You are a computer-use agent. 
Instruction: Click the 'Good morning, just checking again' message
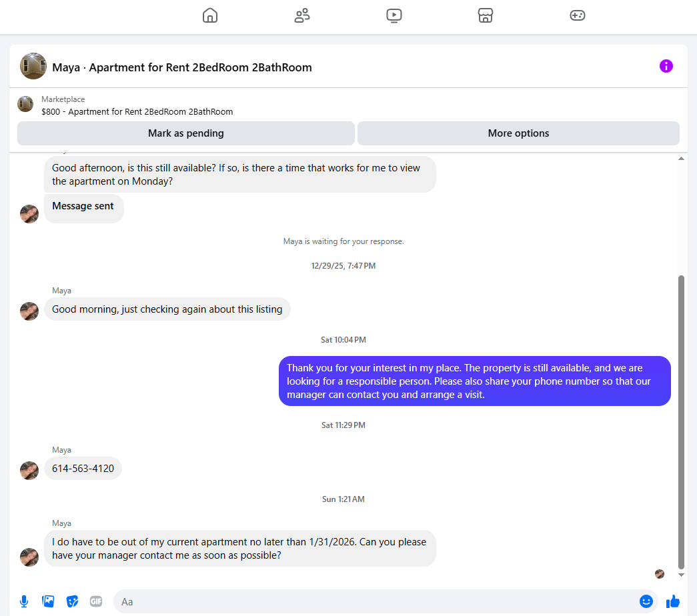click(167, 309)
